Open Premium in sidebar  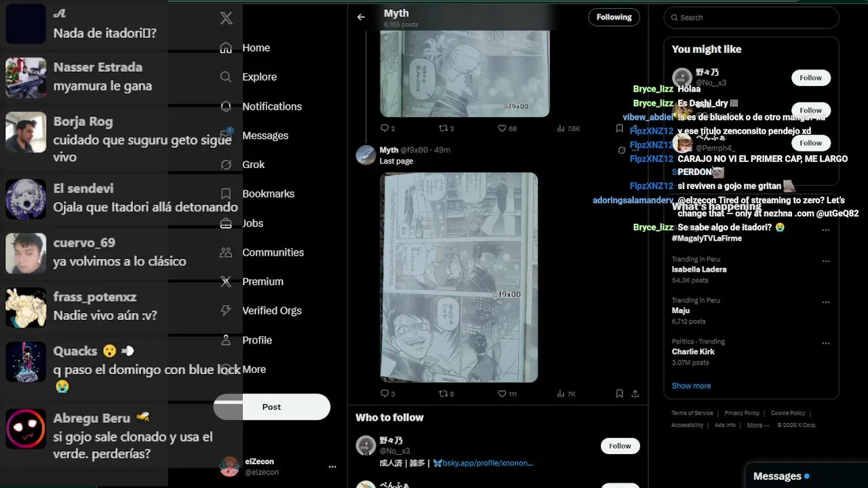pyautogui.click(x=262, y=281)
